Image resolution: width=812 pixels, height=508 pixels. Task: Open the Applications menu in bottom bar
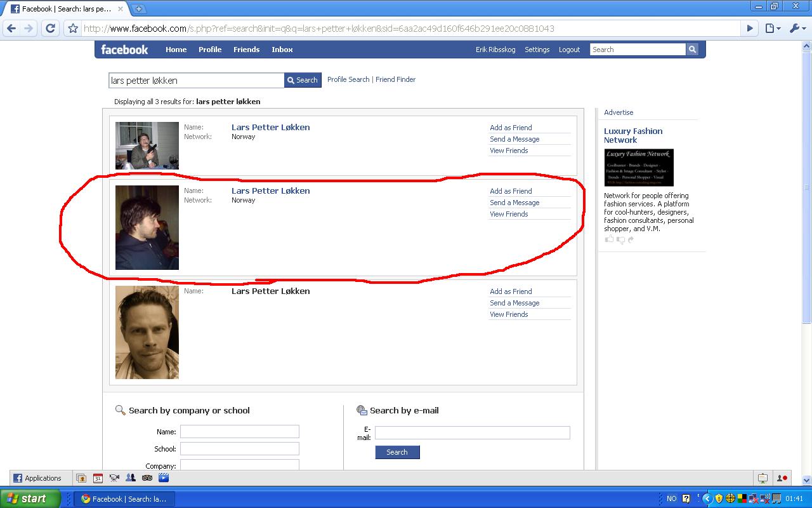(x=38, y=478)
